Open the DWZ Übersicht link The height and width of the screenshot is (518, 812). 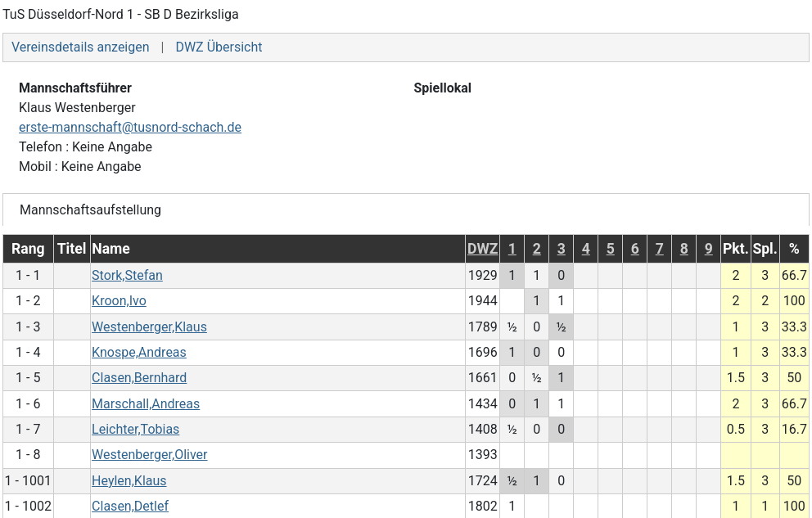pos(219,47)
